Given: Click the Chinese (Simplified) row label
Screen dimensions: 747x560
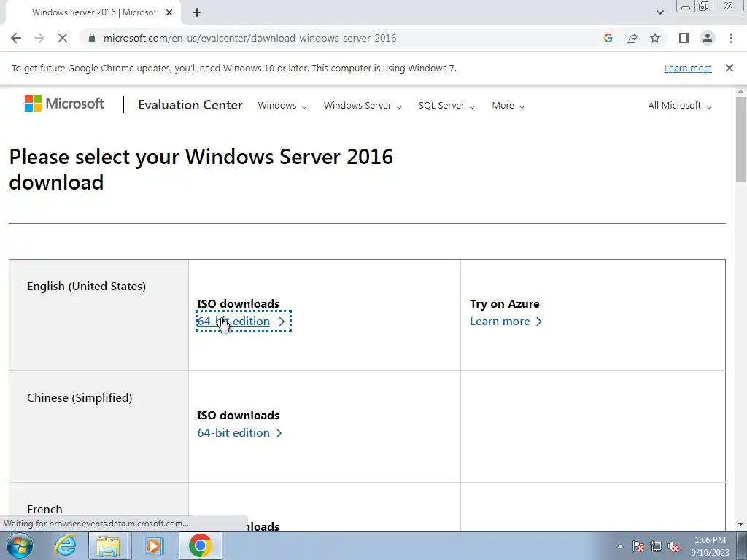Looking at the screenshot, I should point(80,397).
